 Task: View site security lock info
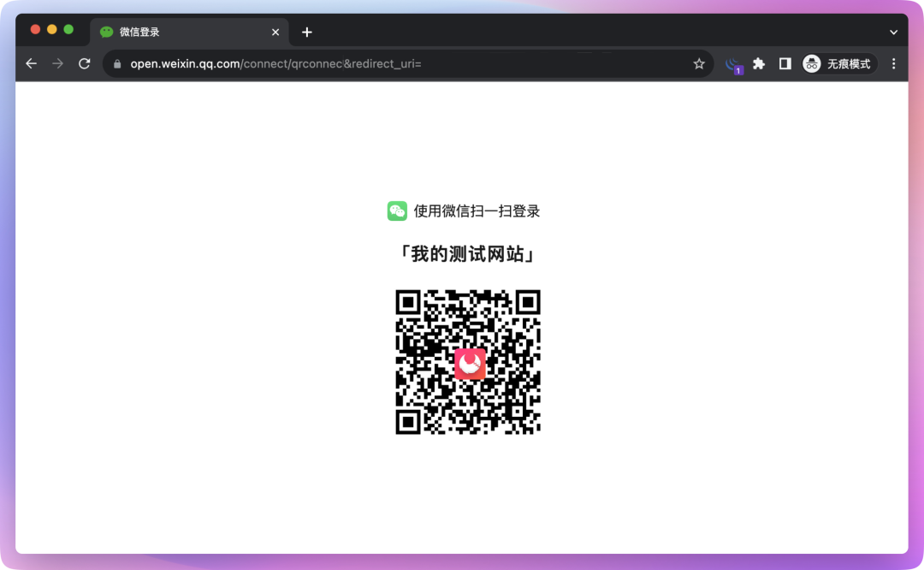[117, 63]
